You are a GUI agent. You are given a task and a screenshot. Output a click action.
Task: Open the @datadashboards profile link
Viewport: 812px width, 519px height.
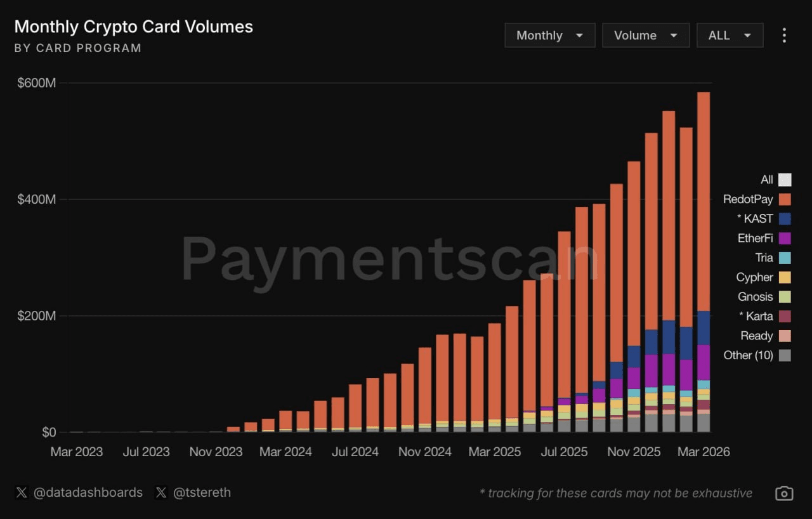coord(88,492)
